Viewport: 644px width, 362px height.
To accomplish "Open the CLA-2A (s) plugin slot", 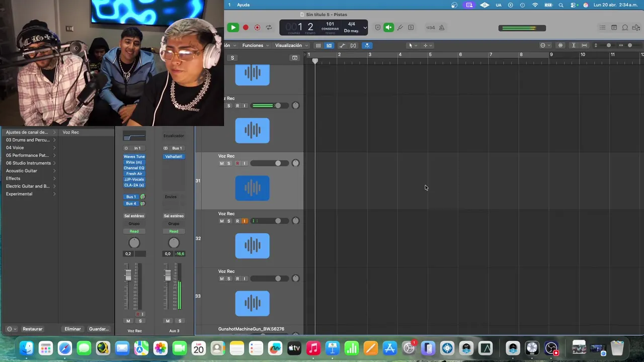I will (x=134, y=185).
